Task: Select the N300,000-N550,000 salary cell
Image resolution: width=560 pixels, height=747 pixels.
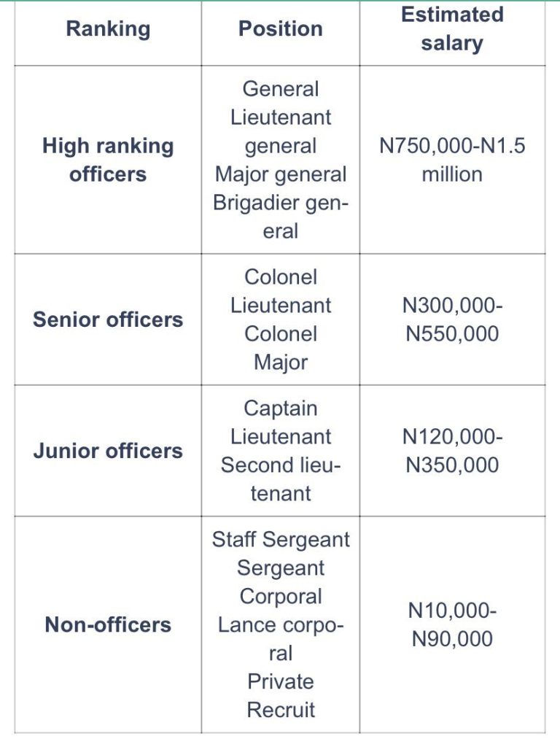Action: 452,320
